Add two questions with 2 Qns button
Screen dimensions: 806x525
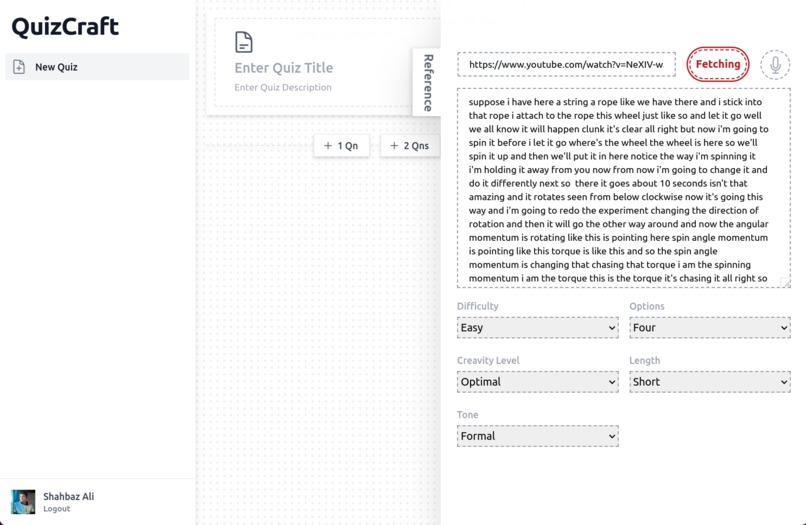pyautogui.click(x=410, y=146)
